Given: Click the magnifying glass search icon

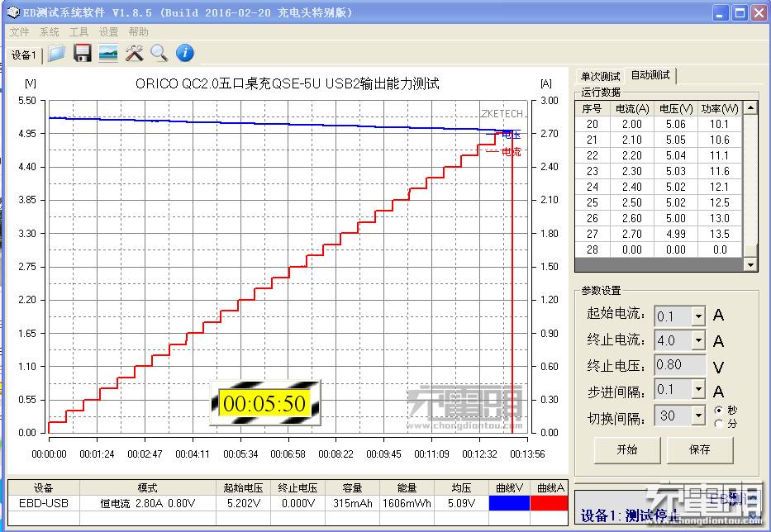Looking at the screenshot, I should pos(159,53).
